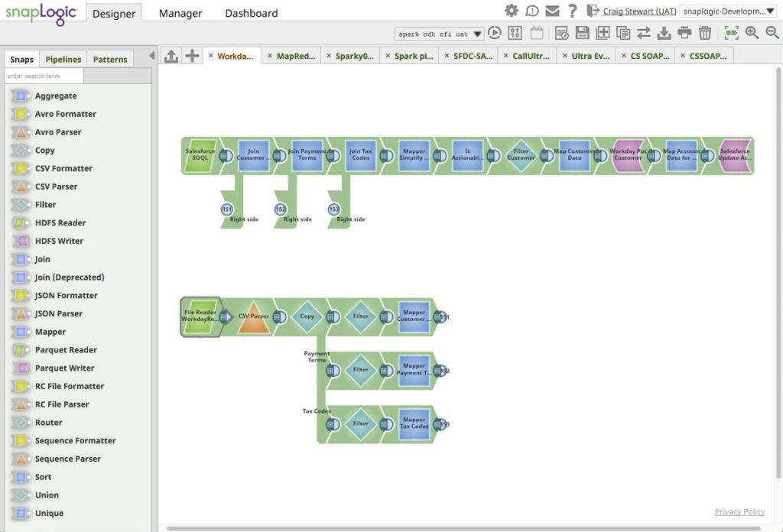Click the canvas vertical scrollbar
The height and width of the screenshot is (532, 783).
pos(778,274)
